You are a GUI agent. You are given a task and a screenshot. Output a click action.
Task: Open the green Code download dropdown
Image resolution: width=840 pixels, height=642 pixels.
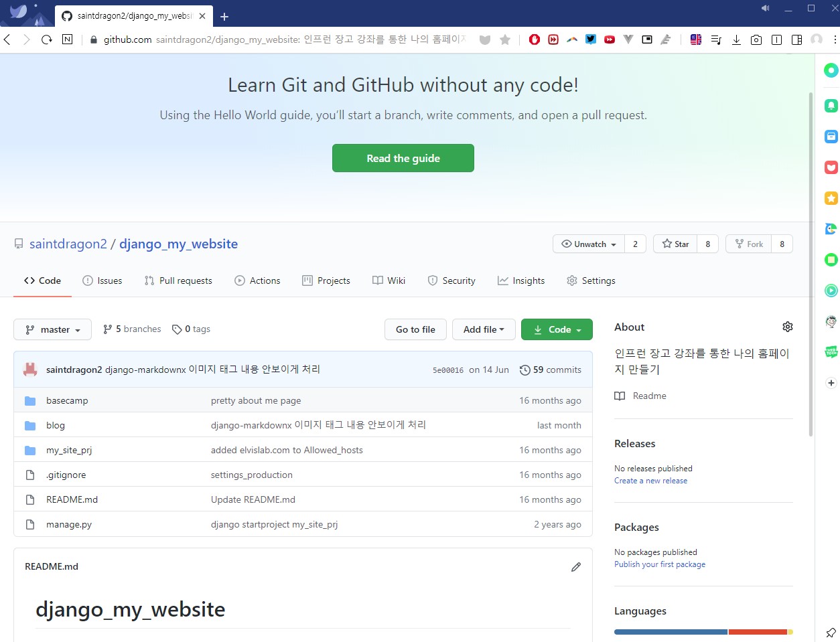[x=557, y=329]
